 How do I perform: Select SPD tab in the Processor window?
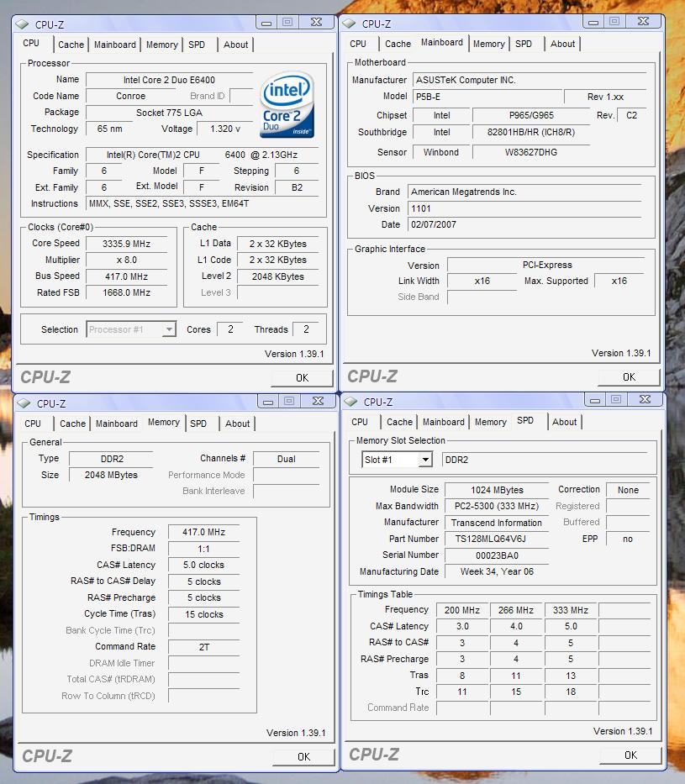coord(197,45)
